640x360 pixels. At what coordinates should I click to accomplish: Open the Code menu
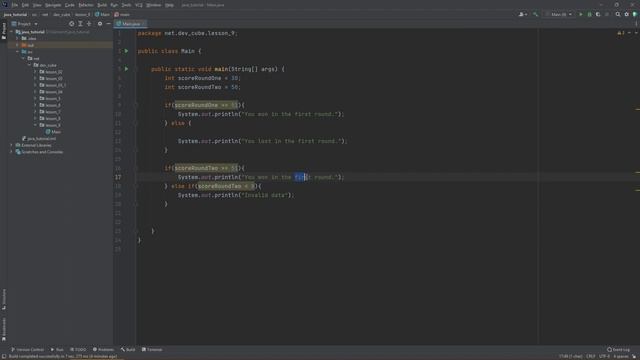coord(70,5)
